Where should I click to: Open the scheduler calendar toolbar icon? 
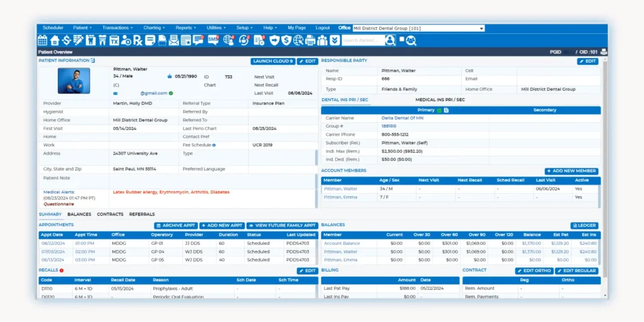[43, 40]
